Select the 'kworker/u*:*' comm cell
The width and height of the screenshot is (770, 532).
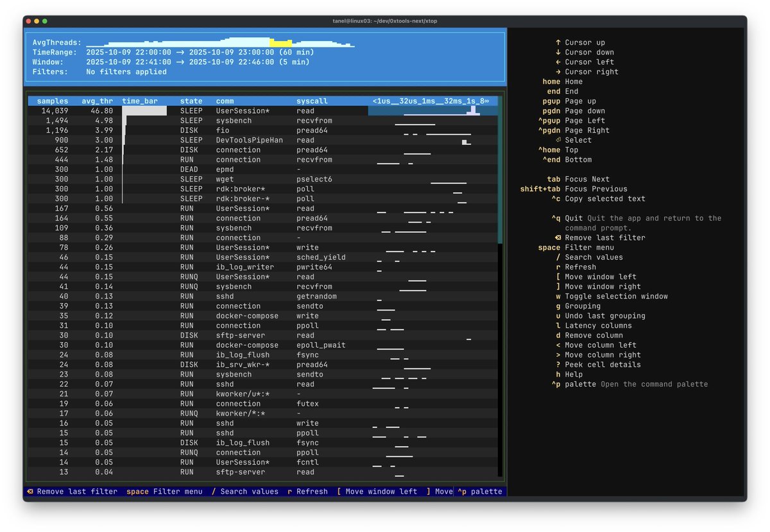click(243, 394)
